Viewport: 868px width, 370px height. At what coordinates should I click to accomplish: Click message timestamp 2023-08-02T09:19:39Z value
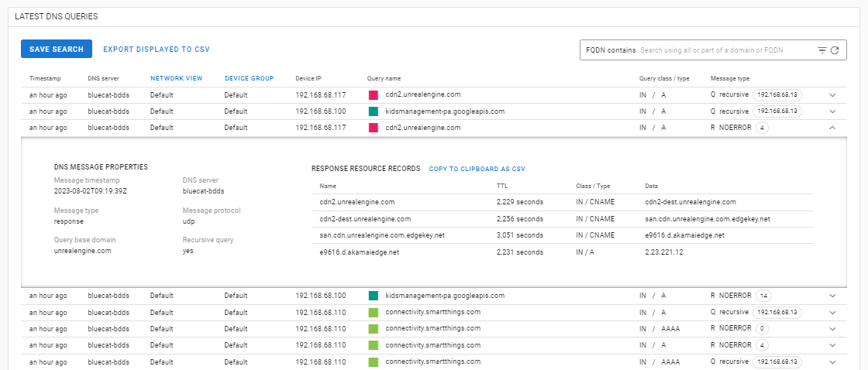[x=90, y=191]
